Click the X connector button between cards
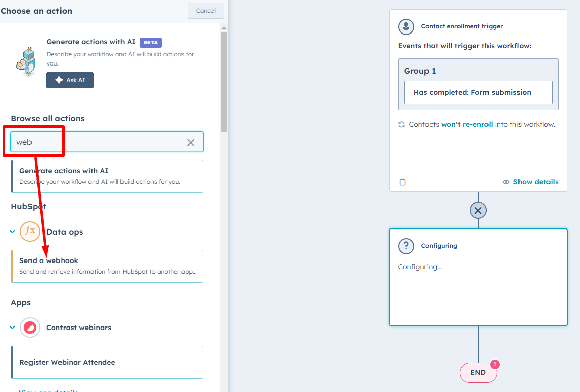580x392 pixels. click(478, 211)
